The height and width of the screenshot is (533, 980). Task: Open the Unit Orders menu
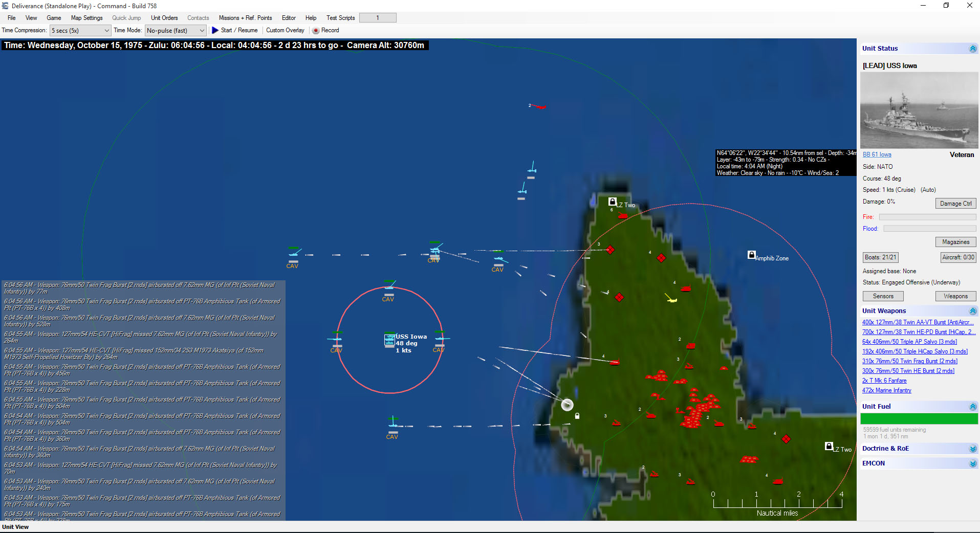click(164, 17)
